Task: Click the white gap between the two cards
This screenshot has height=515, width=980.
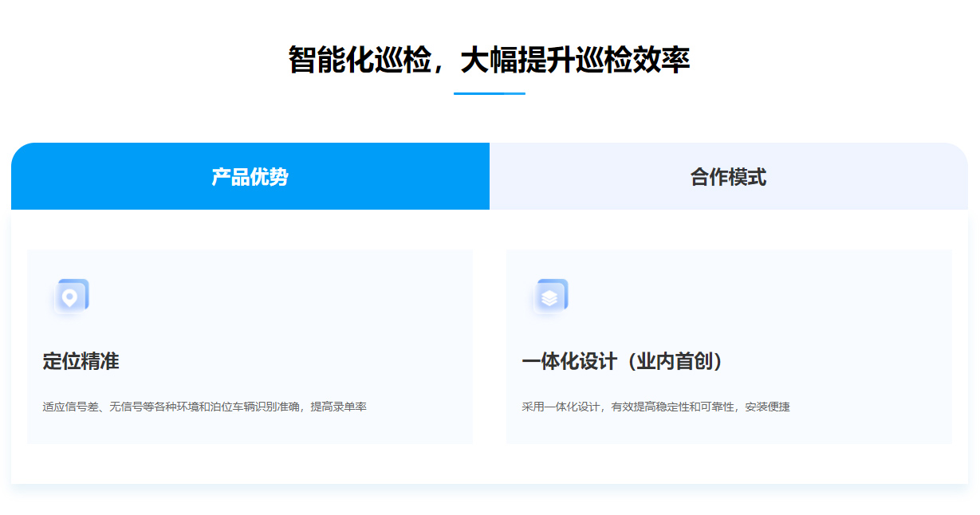Action: 489,347
